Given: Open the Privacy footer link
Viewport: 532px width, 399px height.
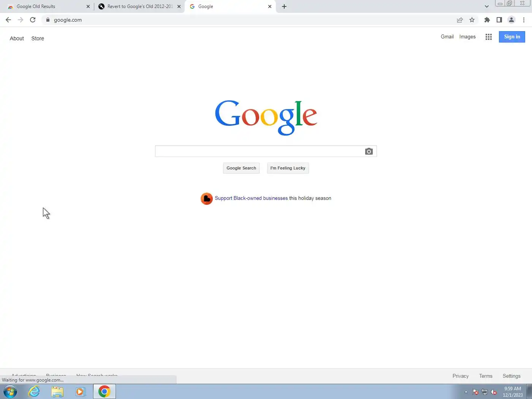Looking at the screenshot, I should pos(461,376).
